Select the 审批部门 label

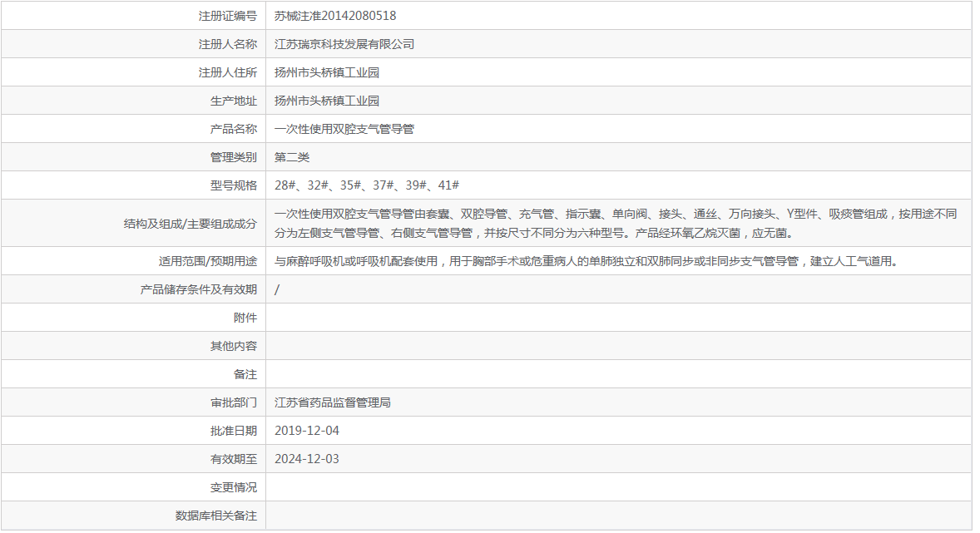tap(233, 402)
